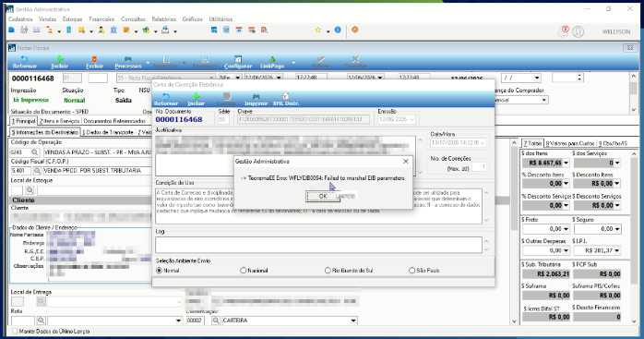
Task: Click the Corrigir icon in Carta de Correção
Action: [226, 100]
